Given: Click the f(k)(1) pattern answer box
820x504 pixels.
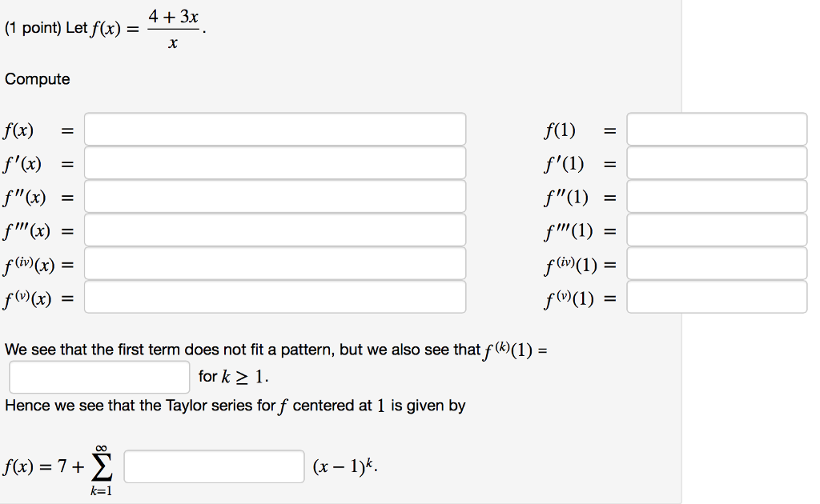Looking at the screenshot, I should [x=99, y=376].
